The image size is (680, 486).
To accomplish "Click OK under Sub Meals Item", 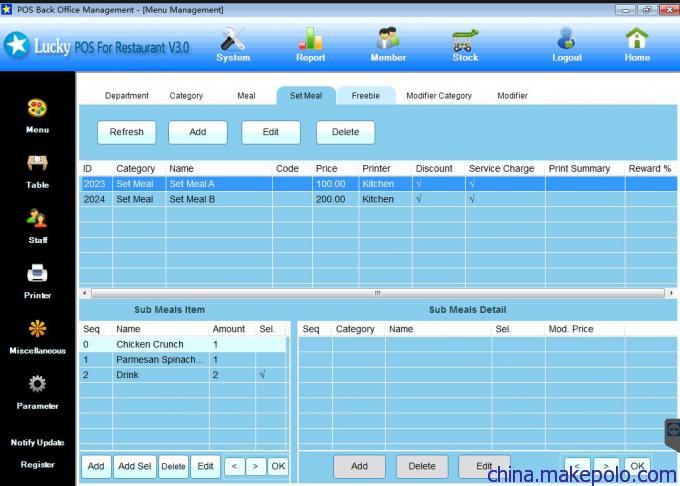I will point(278,466).
